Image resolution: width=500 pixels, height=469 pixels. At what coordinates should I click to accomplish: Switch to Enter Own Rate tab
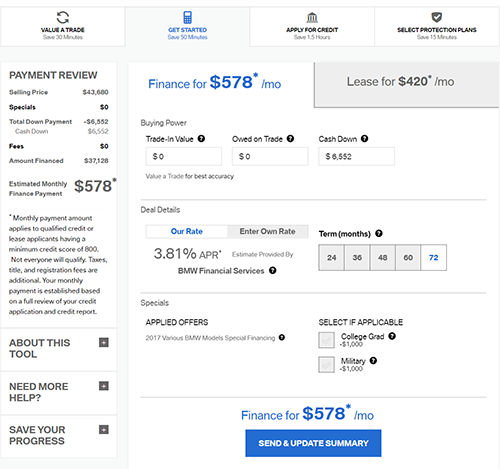pos(267,231)
